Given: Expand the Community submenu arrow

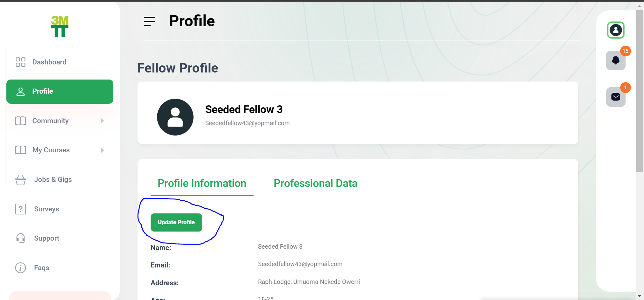Looking at the screenshot, I should pos(102,121).
